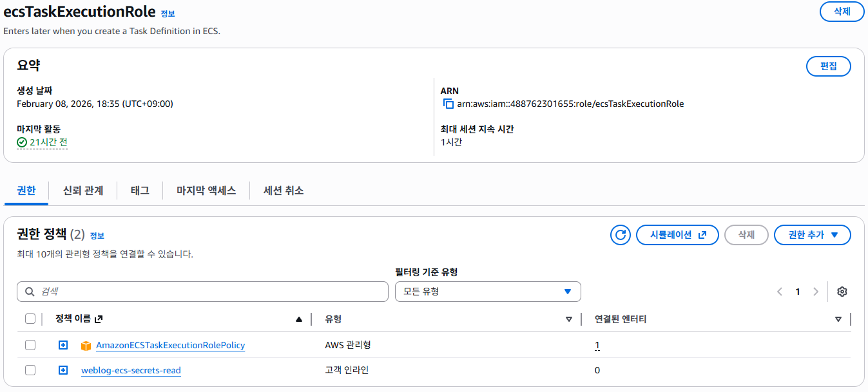Expand the AmazonECSTaskExecutionRolePolicy row details
This screenshot has width=868, height=392.
pyautogui.click(x=63, y=345)
